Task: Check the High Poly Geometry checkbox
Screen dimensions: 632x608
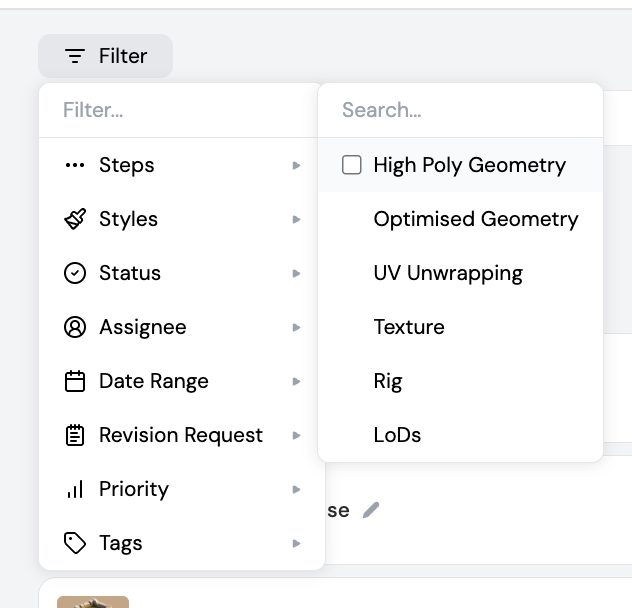Action: [352, 165]
